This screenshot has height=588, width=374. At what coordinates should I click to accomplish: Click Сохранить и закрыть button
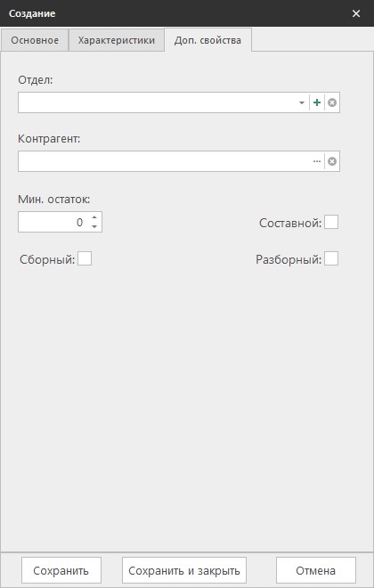[184, 570]
